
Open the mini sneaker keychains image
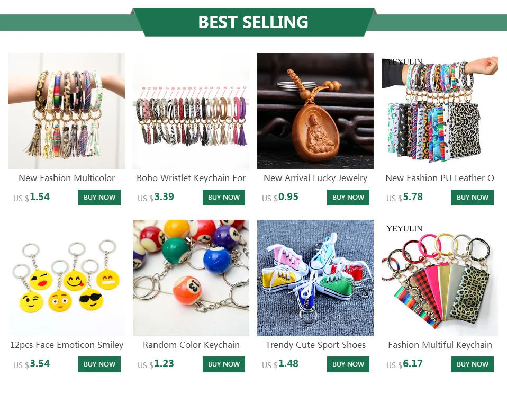(315, 278)
